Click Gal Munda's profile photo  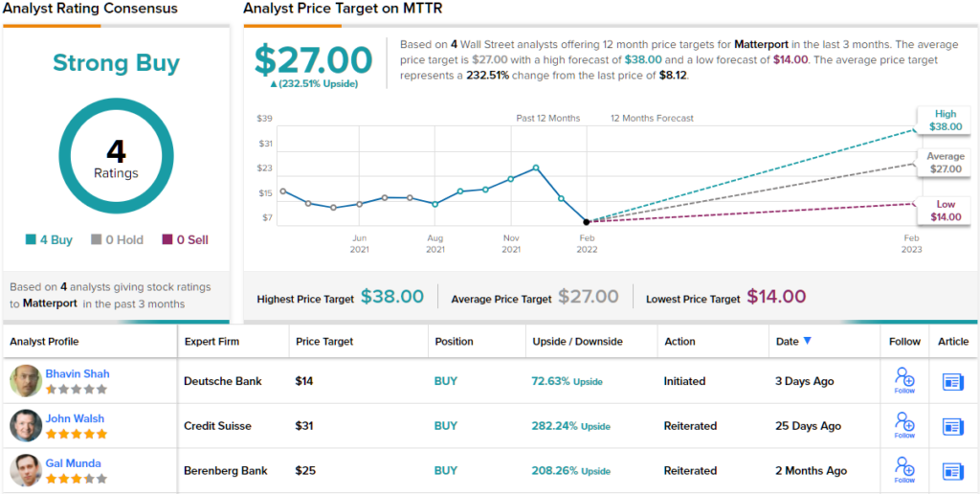pyautogui.click(x=26, y=471)
